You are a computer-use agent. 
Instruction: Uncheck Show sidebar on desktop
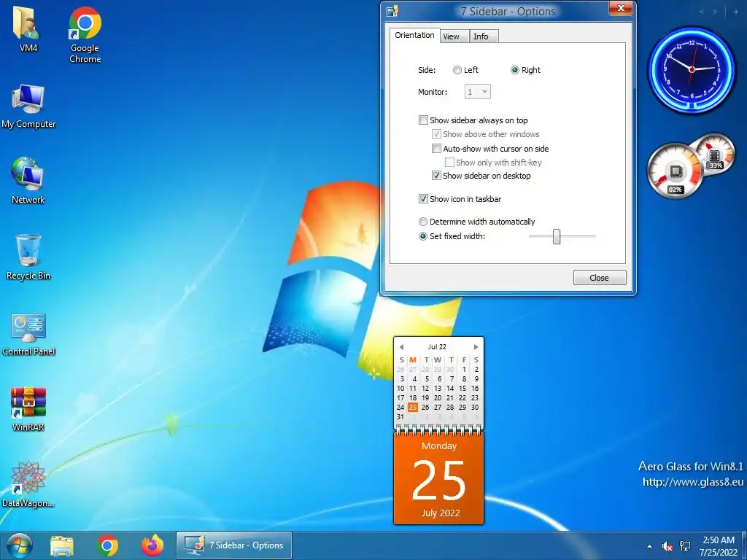tap(436, 176)
